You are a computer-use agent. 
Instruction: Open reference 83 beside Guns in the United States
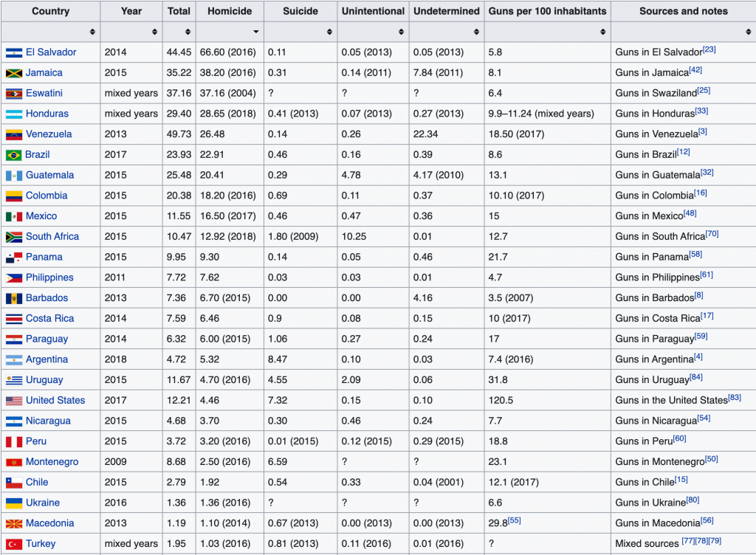pos(735,398)
